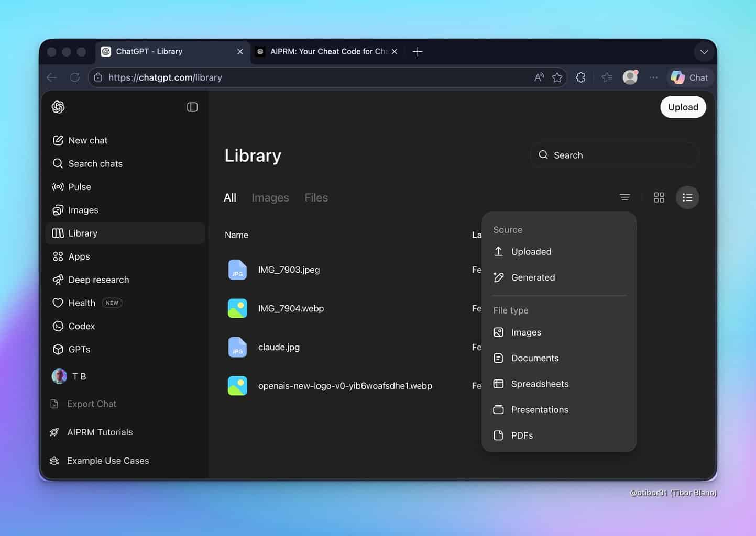This screenshot has height=536, width=756.
Task: Switch to the Images tab
Action: pyautogui.click(x=270, y=197)
